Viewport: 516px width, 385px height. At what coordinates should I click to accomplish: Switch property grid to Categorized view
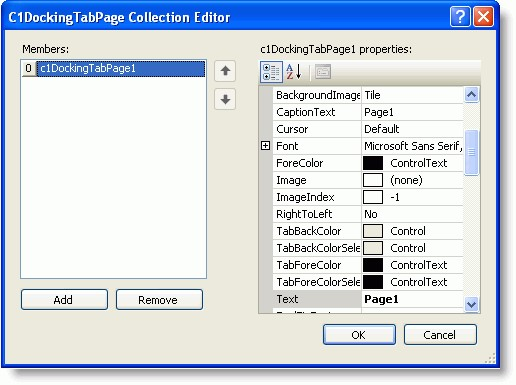[271, 72]
